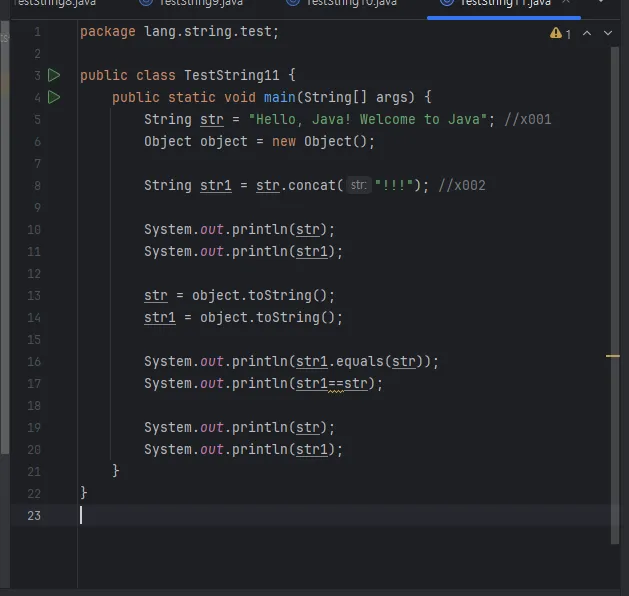The height and width of the screenshot is (596, 629).
Task: Go to the previous highlighted problem
Action: click(586, 33)
